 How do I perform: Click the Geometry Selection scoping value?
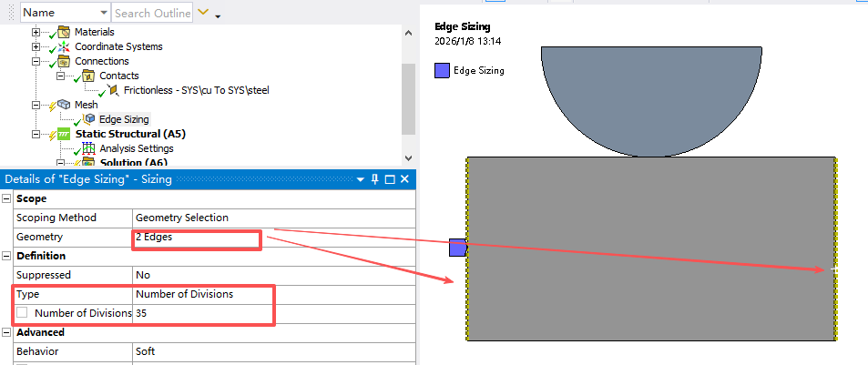pos(181,218)
